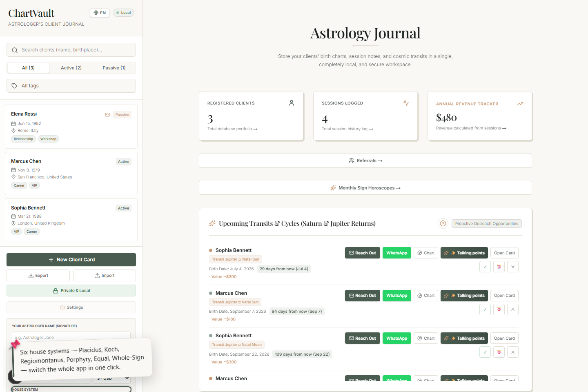Click the '29 days from now (Jul 4)' badge
The width and height of the screenshot is (588, 392).
click(284, 269)
